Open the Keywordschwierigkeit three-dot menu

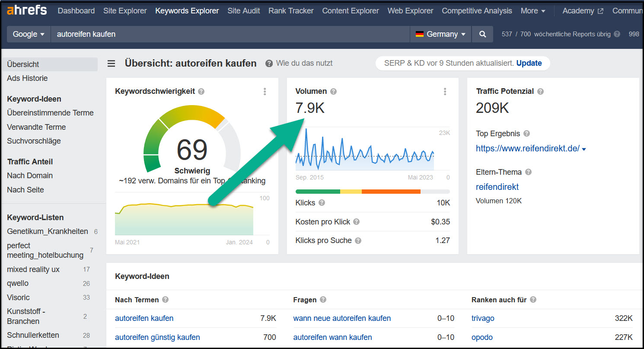click(x=265, y=92)
